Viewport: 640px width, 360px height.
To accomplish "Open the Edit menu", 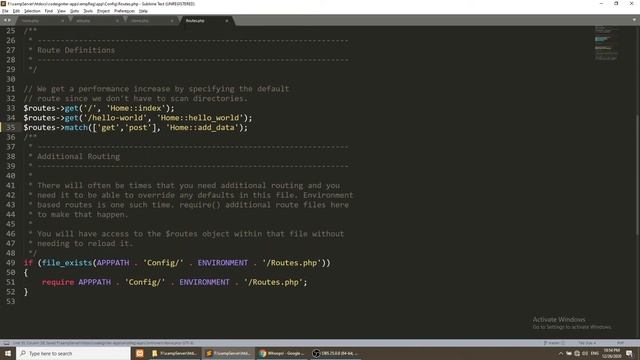I will 16,11.
